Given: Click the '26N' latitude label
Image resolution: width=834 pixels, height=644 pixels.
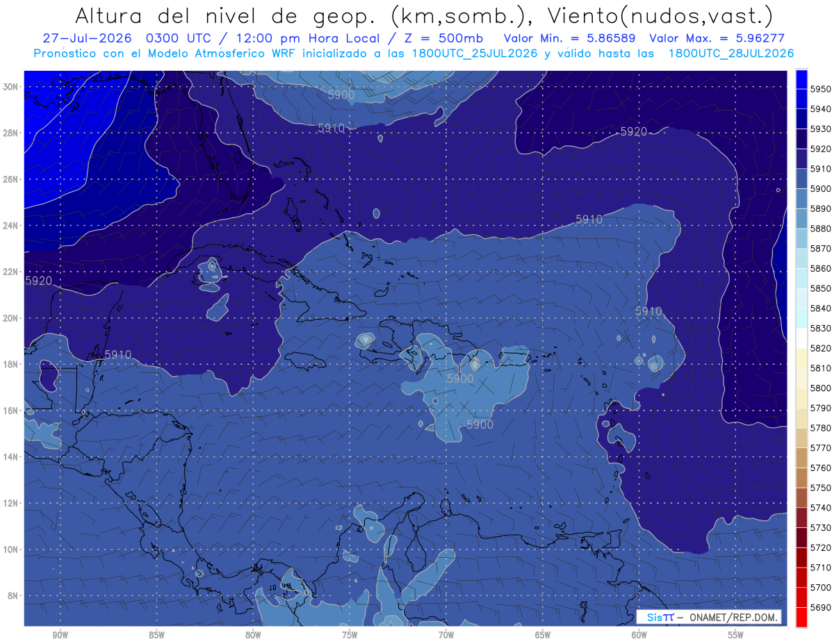Looking at the screenshot, I should pyautogui.click(x=12, y=179).
